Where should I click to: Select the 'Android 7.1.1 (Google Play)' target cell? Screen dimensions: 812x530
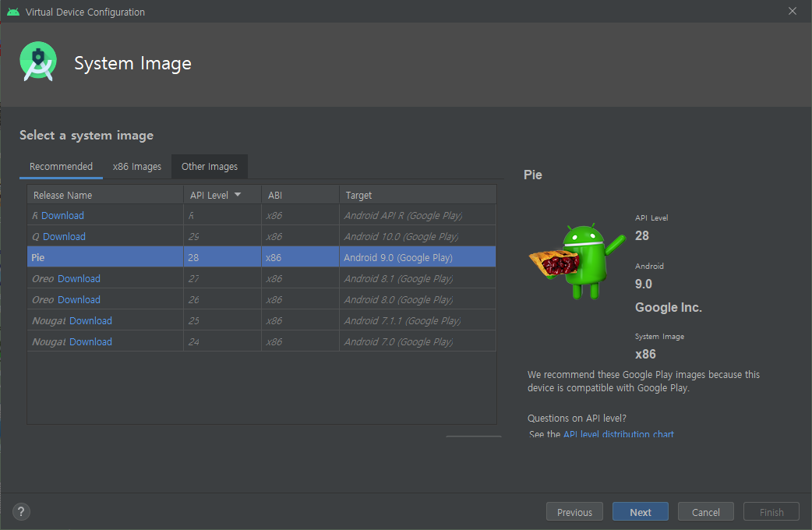click(x=418, y=320)
